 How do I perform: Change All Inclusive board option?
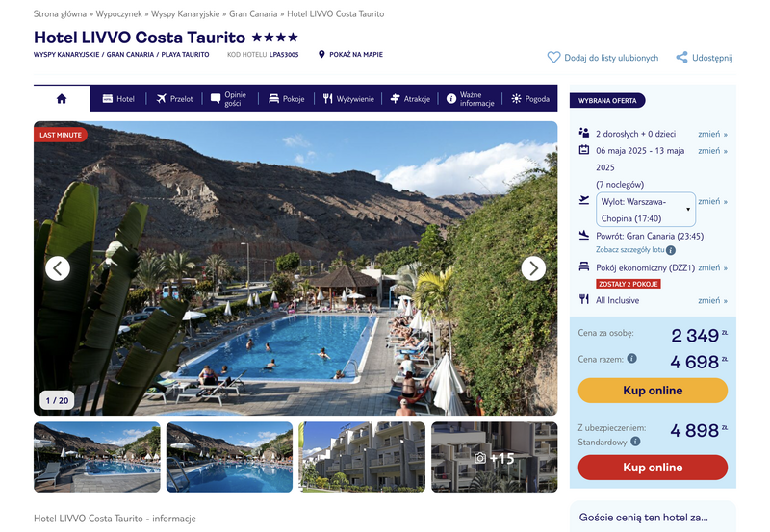[x=712, y=300]
